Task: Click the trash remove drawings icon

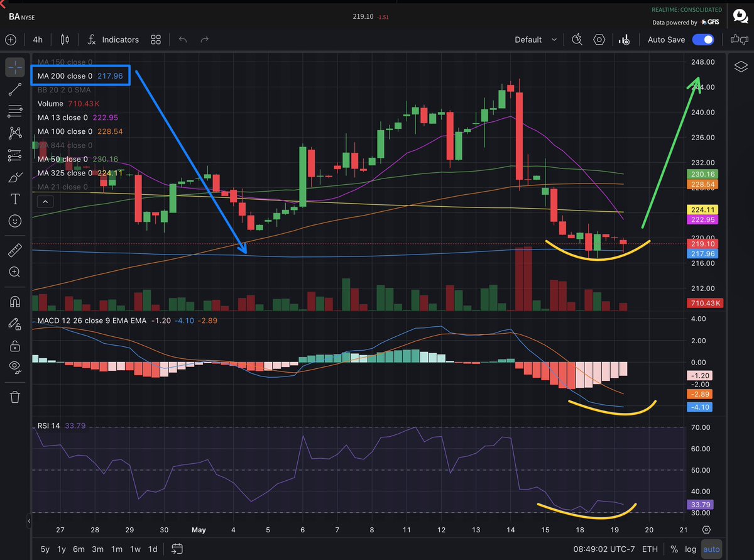Action: tap(15, 397)
